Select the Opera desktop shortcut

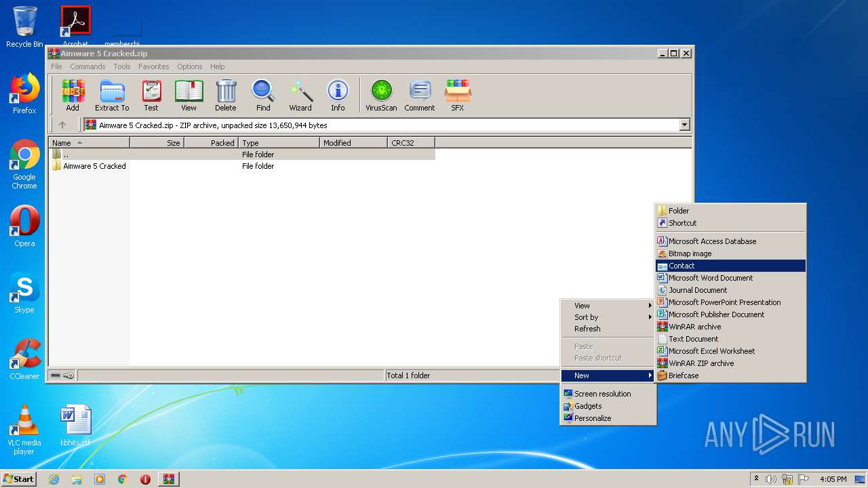point(24,226)
